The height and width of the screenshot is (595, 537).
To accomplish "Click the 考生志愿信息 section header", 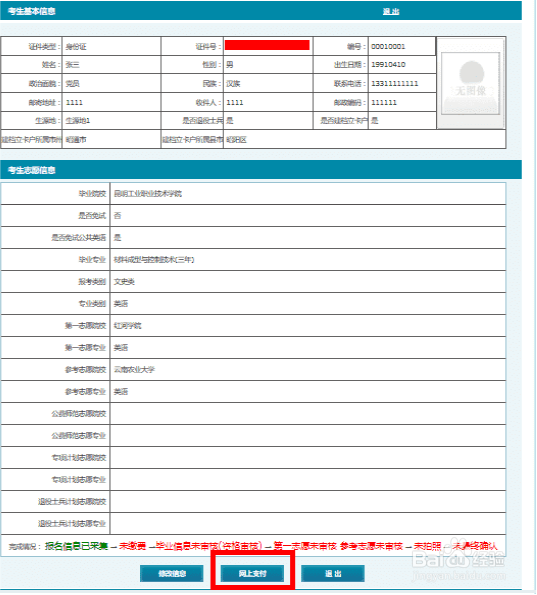I will 32,170.
